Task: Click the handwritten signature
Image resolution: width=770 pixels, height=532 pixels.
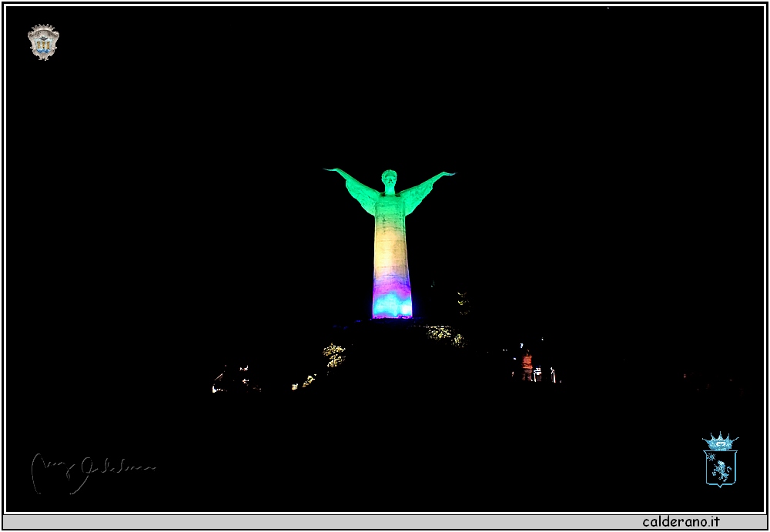Action: tap(93, 473)
